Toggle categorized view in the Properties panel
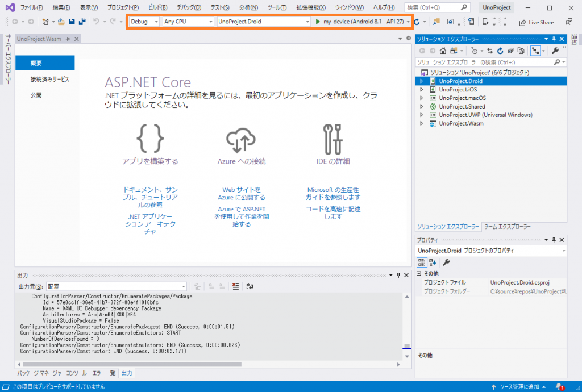The image size is (582, 392). click(422, 262)
